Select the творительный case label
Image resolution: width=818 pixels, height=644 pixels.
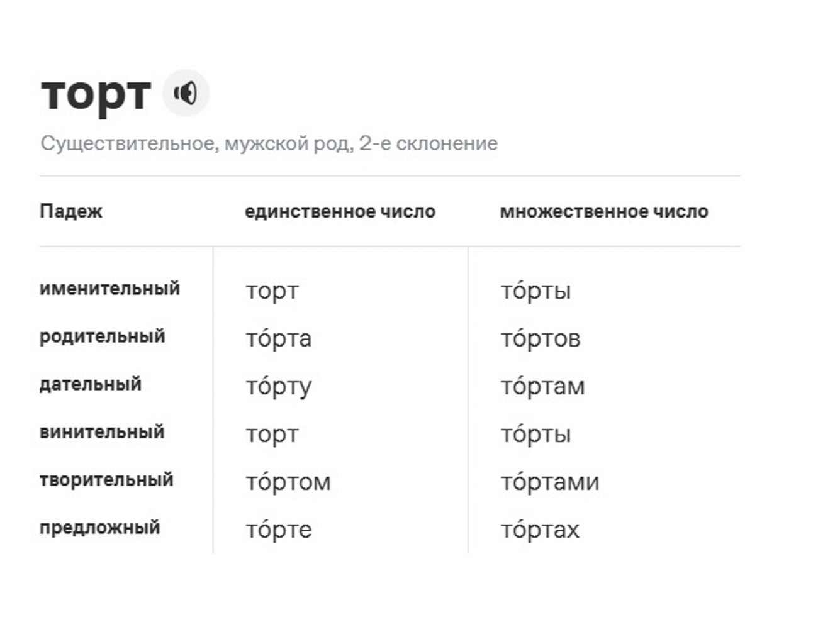(x=106, y=480)
